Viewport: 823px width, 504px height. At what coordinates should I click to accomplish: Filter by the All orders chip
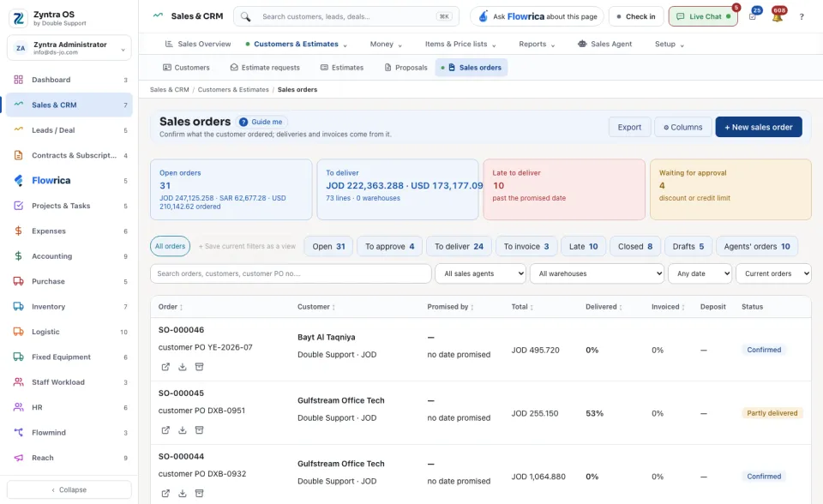(x=170, y=246)
